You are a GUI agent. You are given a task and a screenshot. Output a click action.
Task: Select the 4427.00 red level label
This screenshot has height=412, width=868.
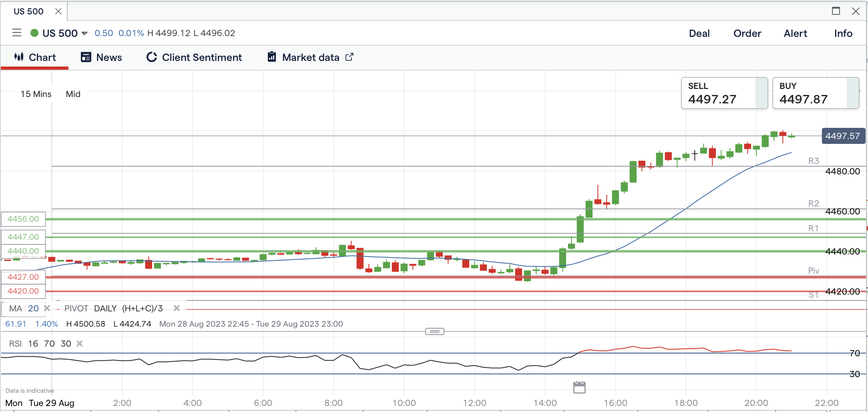(x=23, y=277)
